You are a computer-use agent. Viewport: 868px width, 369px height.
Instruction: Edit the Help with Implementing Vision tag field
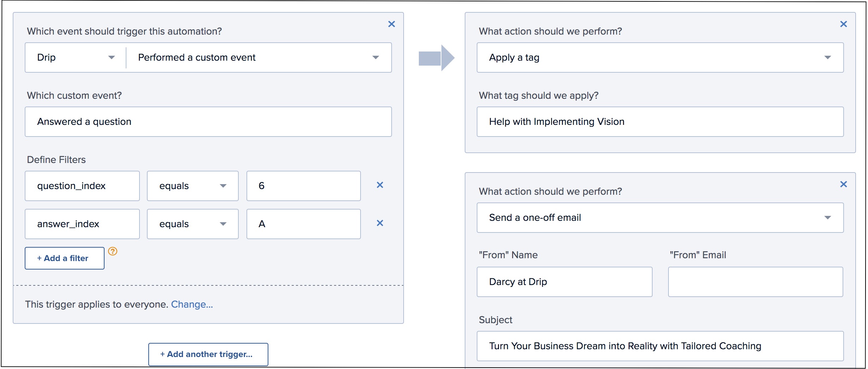660,122
